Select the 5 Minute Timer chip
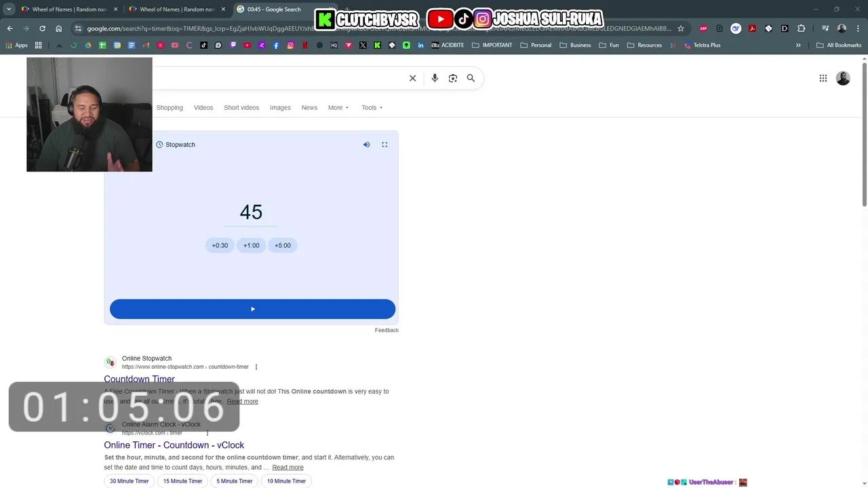Image resolution: width=868 pixels, height=488 pixels. (x=234, y=481)
